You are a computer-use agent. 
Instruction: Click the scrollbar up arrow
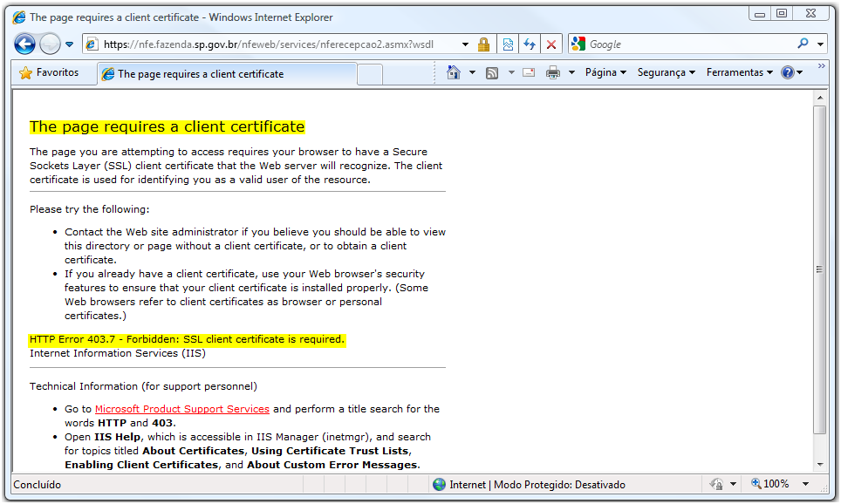coord(819,98)
